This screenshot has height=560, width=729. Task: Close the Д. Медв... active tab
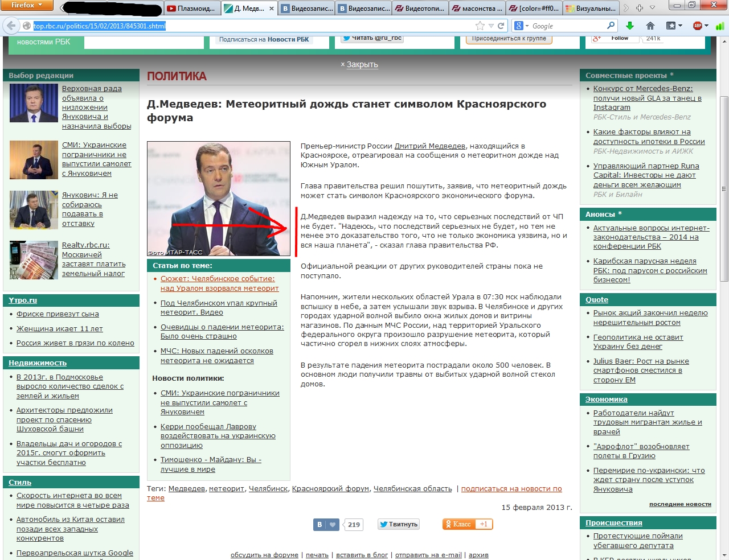click(x=272, y=9)
